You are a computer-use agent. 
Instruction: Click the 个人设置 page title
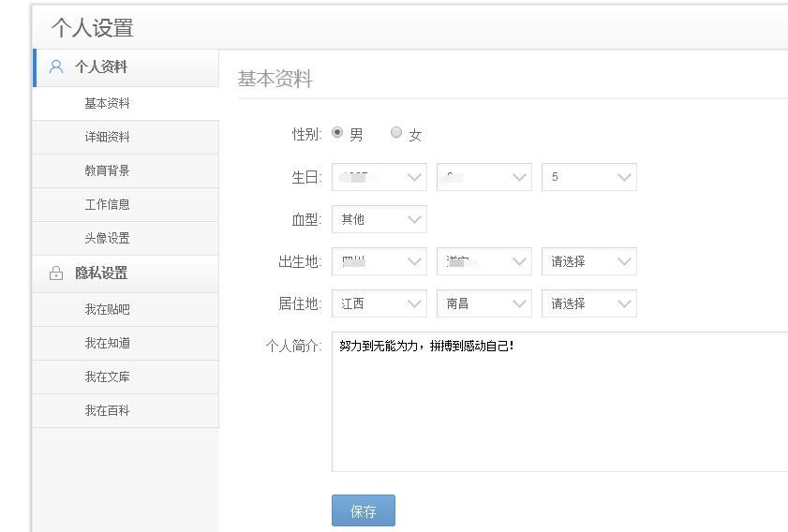pyautogui.click(x=93, y=27)
